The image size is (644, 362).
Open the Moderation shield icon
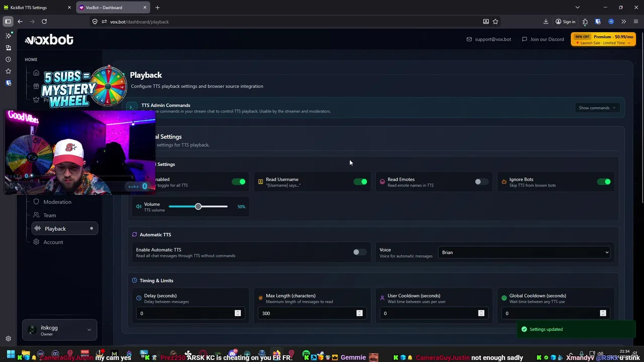pos(36,202)
